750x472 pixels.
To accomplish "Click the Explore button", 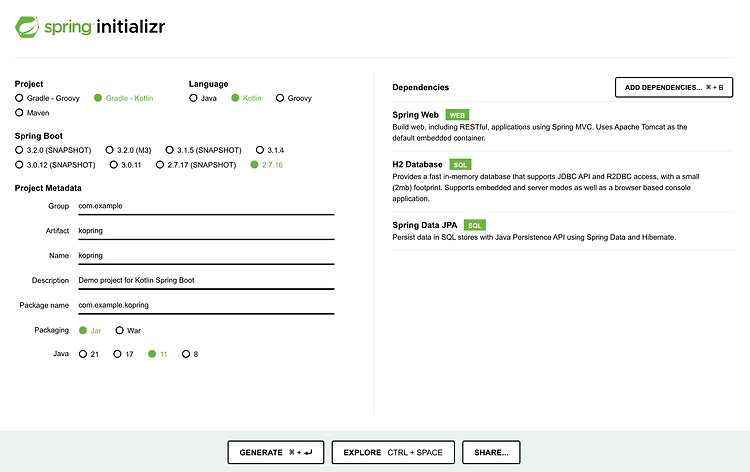I will pyautogui.click(x=393, y=452).
